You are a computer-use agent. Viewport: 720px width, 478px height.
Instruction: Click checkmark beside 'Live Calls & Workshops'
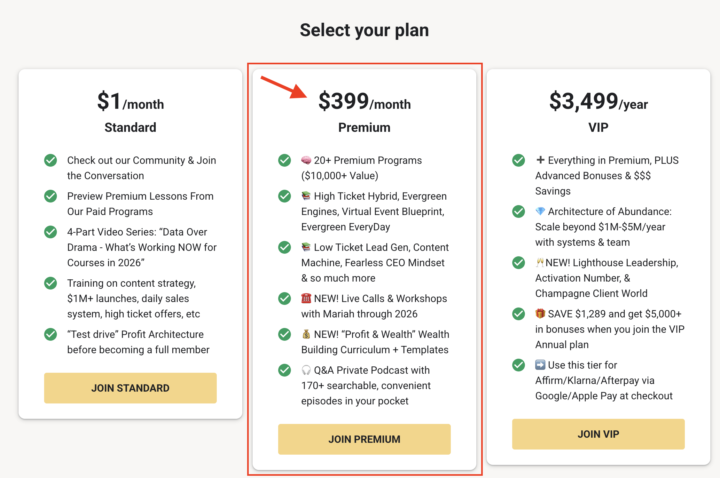point(285,298)
